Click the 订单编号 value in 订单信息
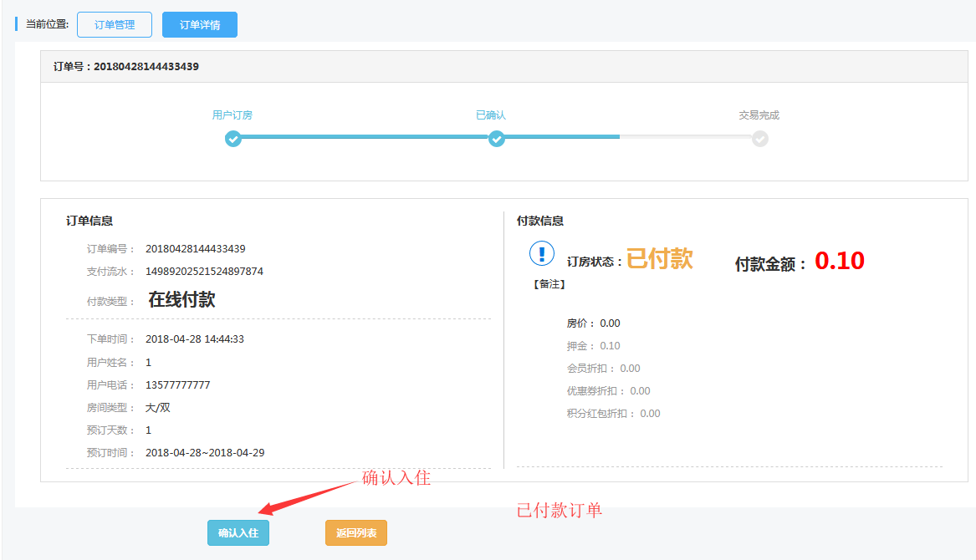The height and width of the screenshot is (560, 976). click(x=195, y=249)
